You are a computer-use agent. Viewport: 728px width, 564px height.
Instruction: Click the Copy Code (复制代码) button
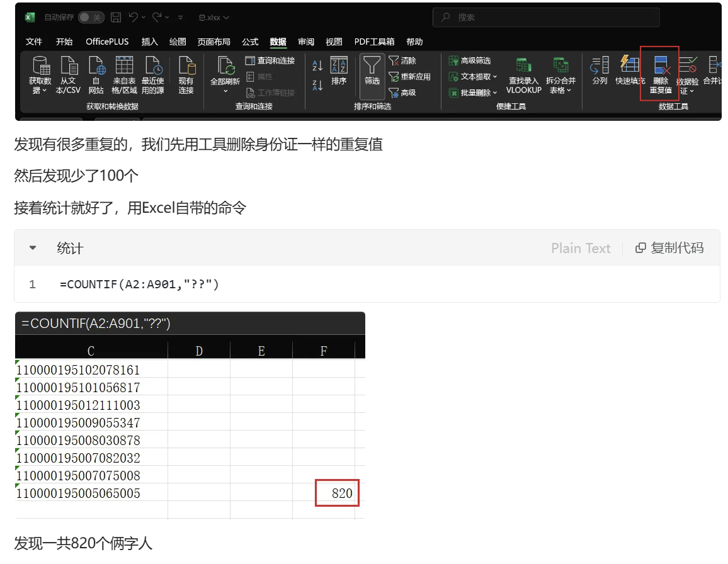pyautogui.click(x=669, y=248)
